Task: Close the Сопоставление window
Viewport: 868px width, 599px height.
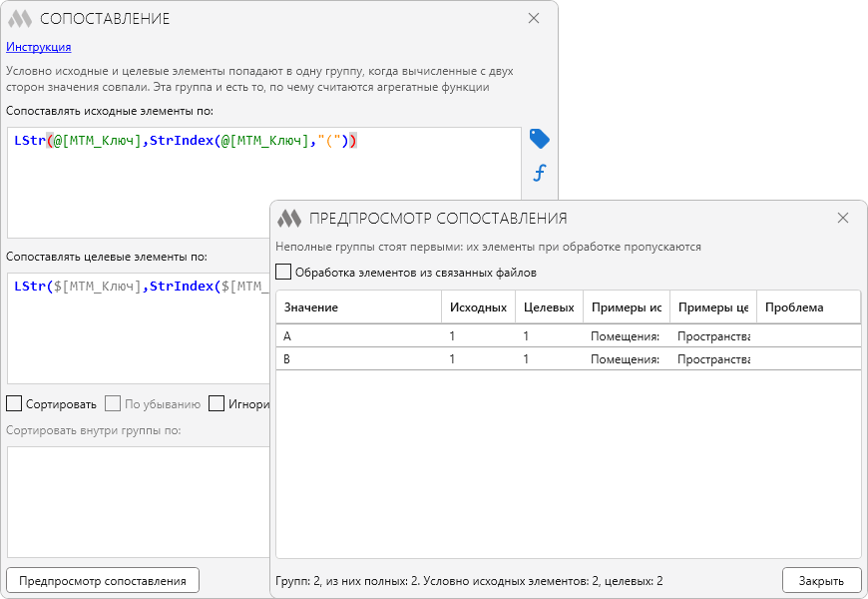Action: pyautogui.click(x=534, y=18)
